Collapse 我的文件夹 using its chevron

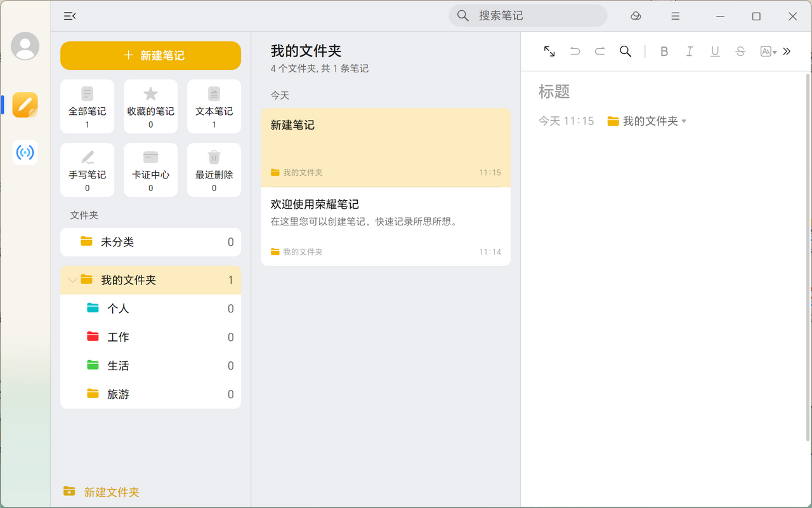point(72,280)
